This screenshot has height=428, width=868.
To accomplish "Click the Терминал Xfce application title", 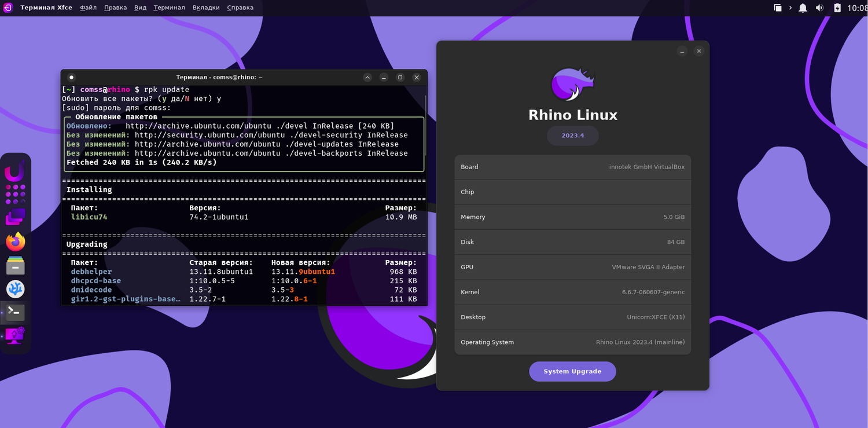I will 46,8.
